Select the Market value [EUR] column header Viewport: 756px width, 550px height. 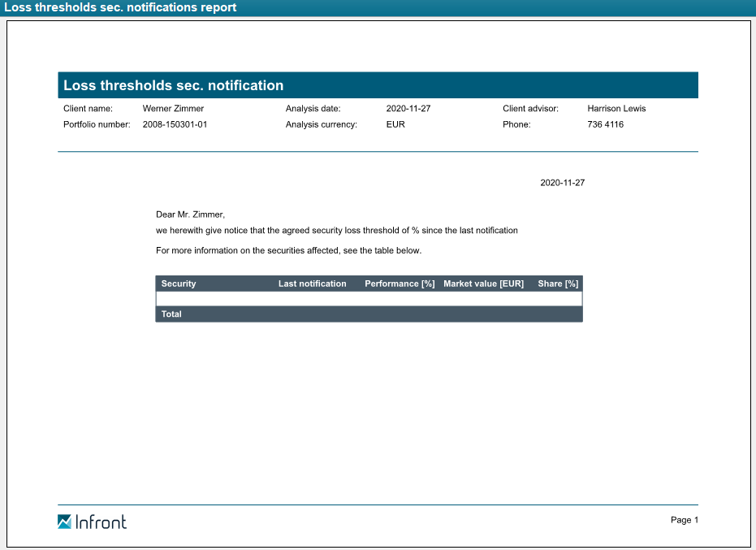coord(483,284)
